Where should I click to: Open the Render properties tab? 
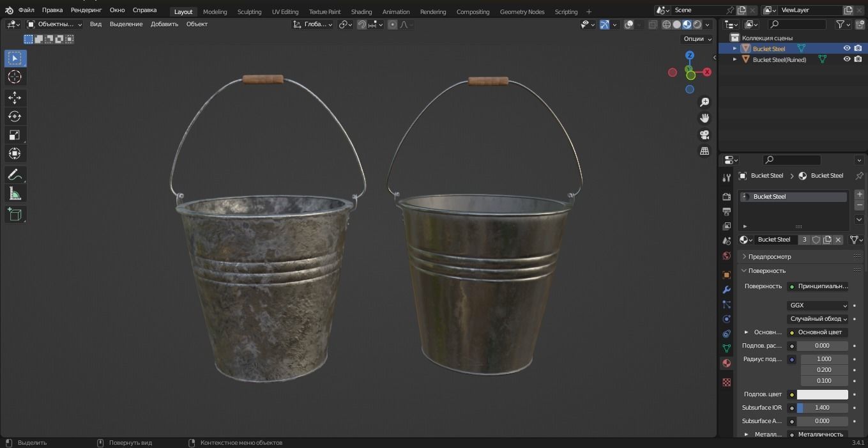(x=726, y=197)
